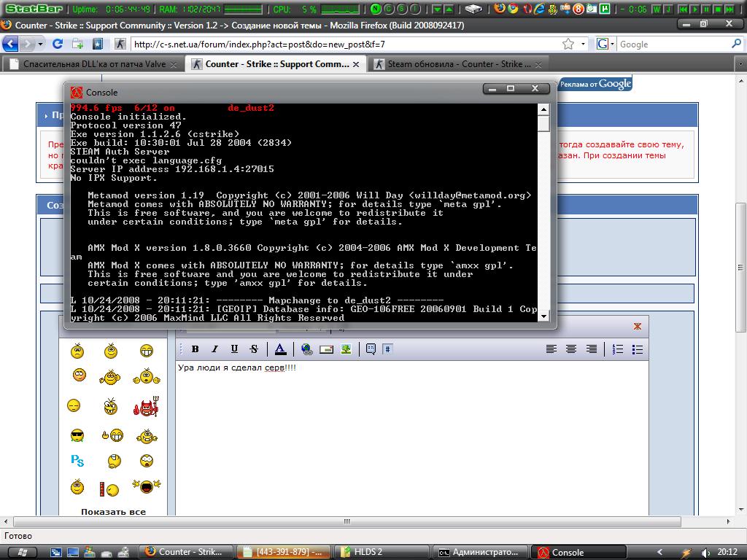Open the HLDS 2 taskbar window
The image size is (747, 560).
pyautogui.click(x=381, y=552)
